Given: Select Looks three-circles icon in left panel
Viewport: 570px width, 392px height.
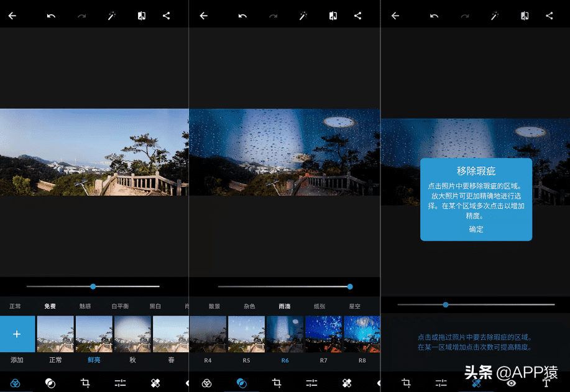Looking at the screenshot, I should 16,383.
